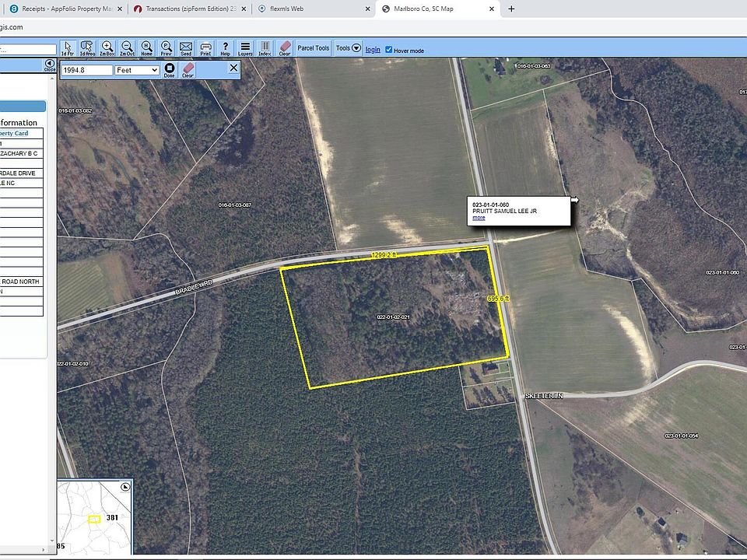Viewport: 747px width, 560px height.
Task: Close the Transactions zipForm tab
Action: 244,9
